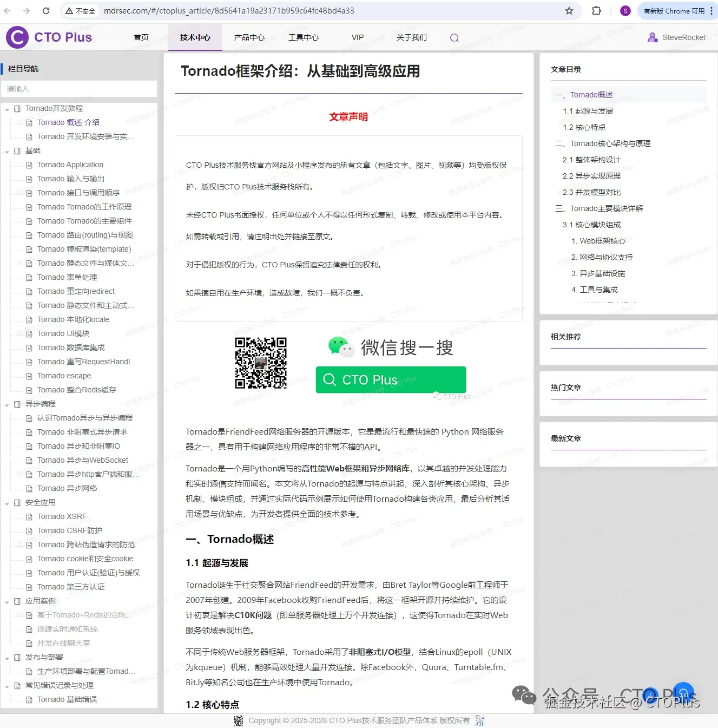
Task: Open the search magnifier in the top navigation
Action: 454,37
